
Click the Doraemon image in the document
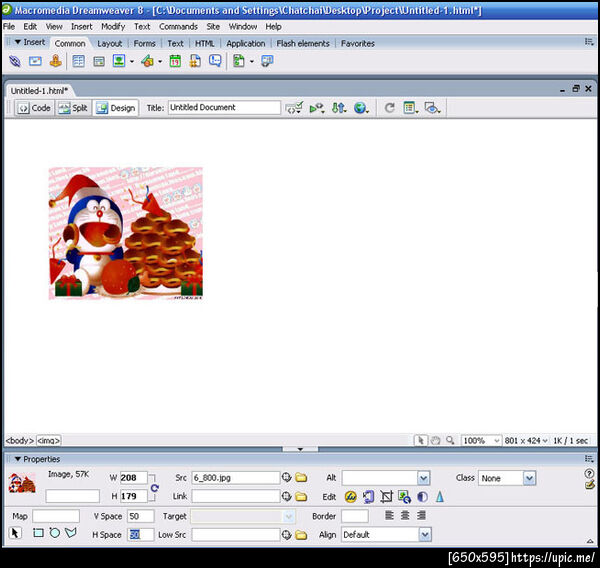coord(126,233)
